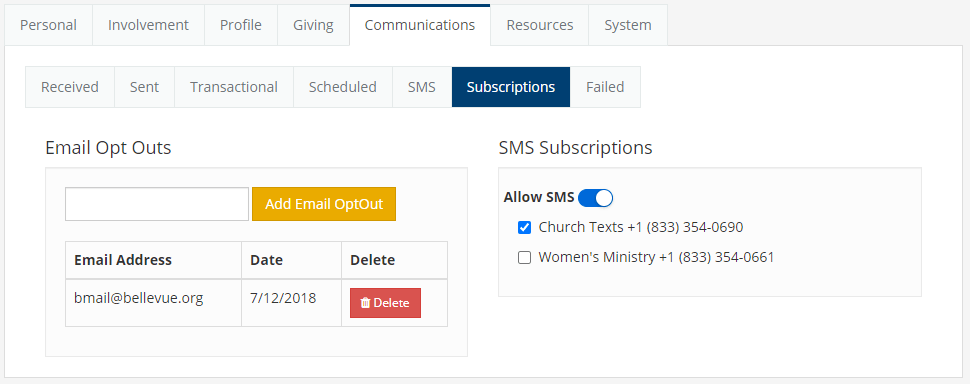Image resolution: width=970 pixels, height=384 pixels.
Task: Open the Profile tab
Action: click(241, 25)
